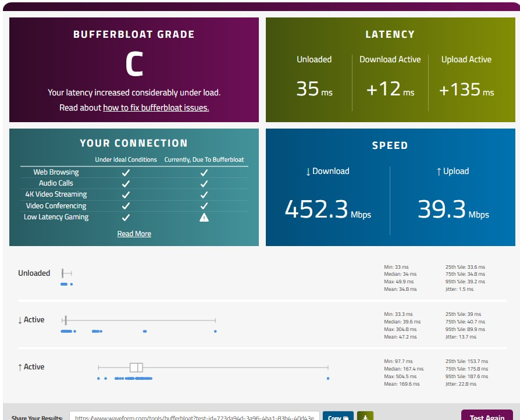Screen dimensions: 520x420
Task: Click the 452.3 Mbps download value
Action: [327, 209]
